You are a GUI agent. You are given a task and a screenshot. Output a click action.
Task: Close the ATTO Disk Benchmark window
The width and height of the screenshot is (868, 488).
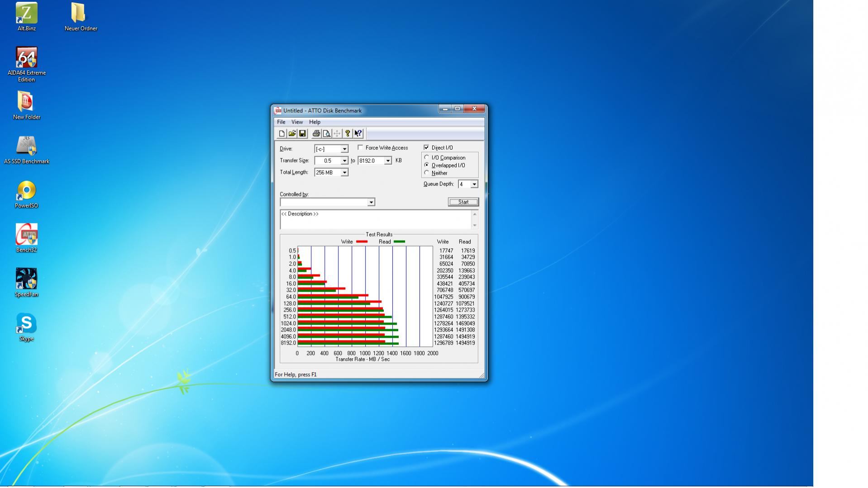click(x=474, y=109)
